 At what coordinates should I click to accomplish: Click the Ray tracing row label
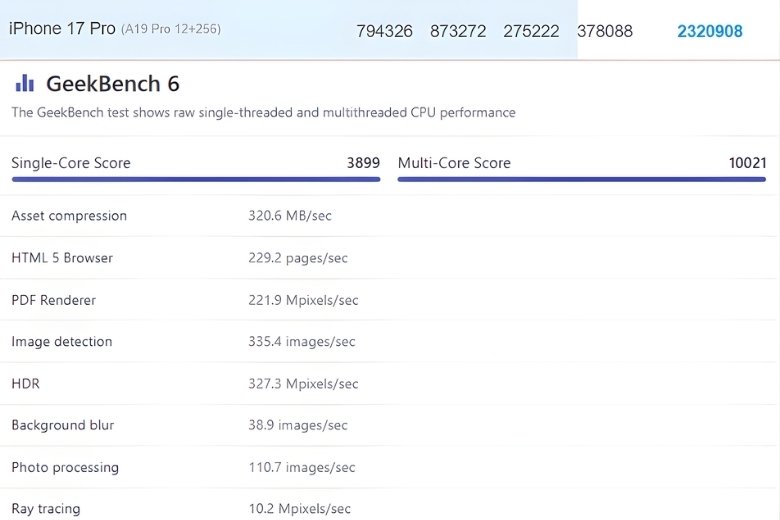[x=46, y=509]
